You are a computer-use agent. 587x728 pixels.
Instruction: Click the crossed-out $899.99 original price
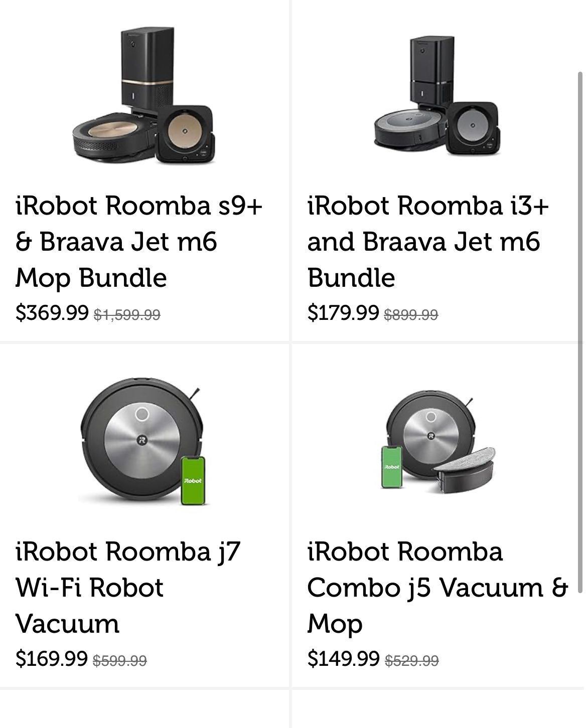click(411, 315)
